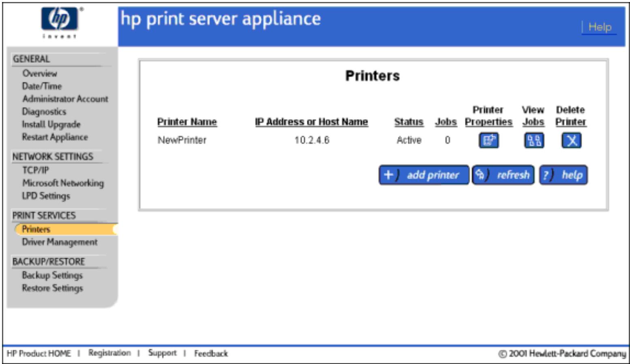Open HP Product HOME footer link
The width and height of the screenshot is (630, 364).
pyautogui.click(x=39, y=353)
